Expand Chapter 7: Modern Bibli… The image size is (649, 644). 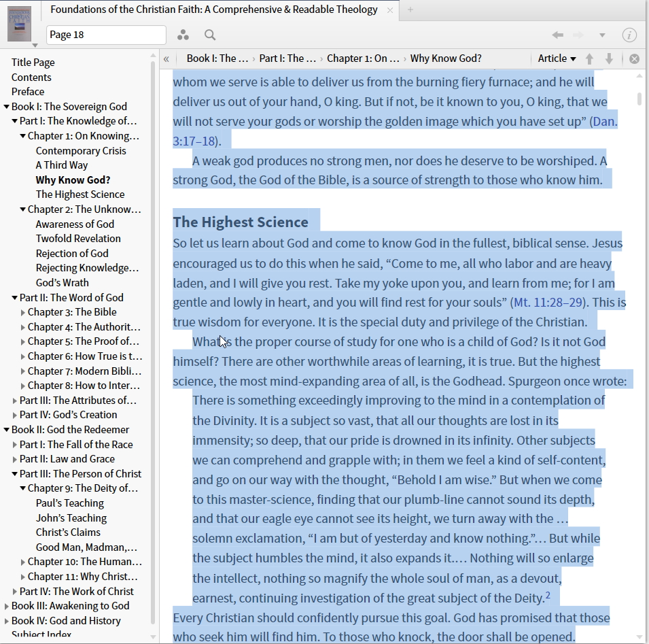click(x=22, y=371)
